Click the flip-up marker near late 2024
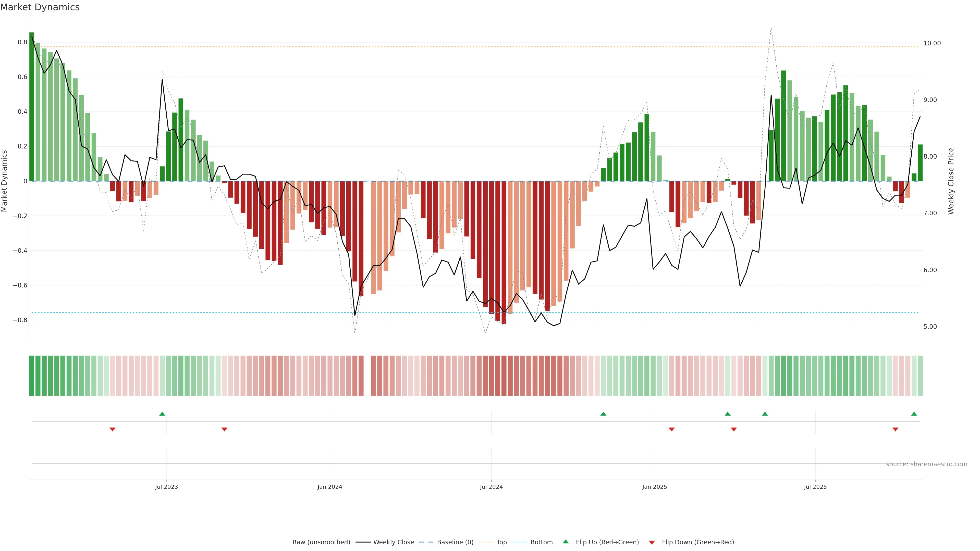This screenshot has height=551, width=980. click(x=603, y=414)
